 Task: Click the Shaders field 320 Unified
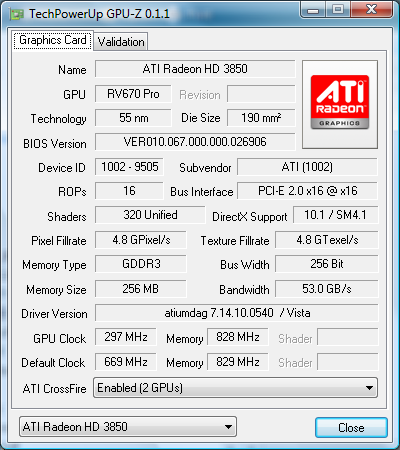(150, 215)
